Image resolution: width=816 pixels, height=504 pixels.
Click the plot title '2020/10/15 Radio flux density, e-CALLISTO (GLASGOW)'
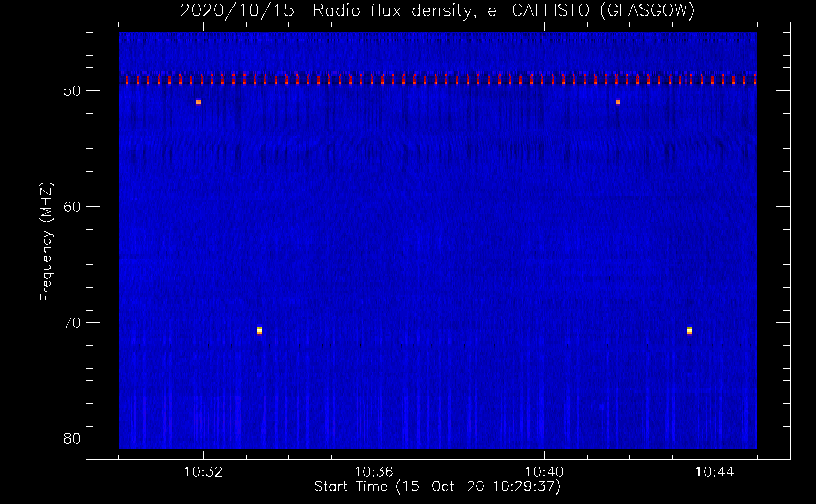[x=437, y=10]
